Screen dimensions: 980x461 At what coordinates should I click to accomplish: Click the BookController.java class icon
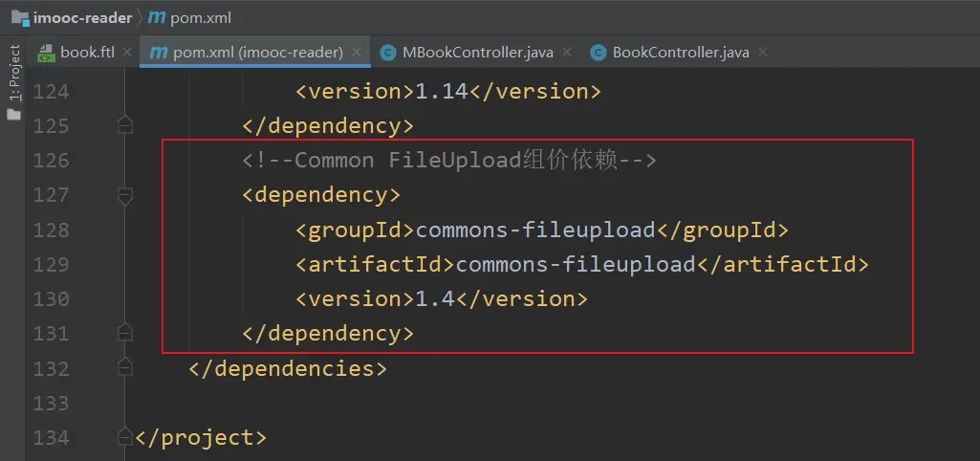[x=599, y=53]
